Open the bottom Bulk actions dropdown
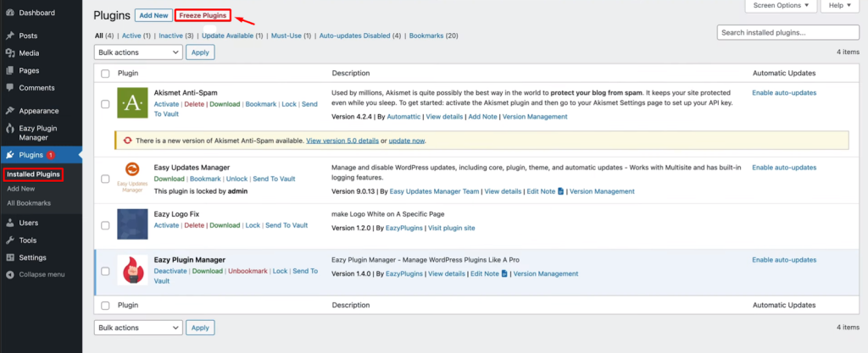Image resolution: width=868 pixels, height=353 pixels. point(138,328)
